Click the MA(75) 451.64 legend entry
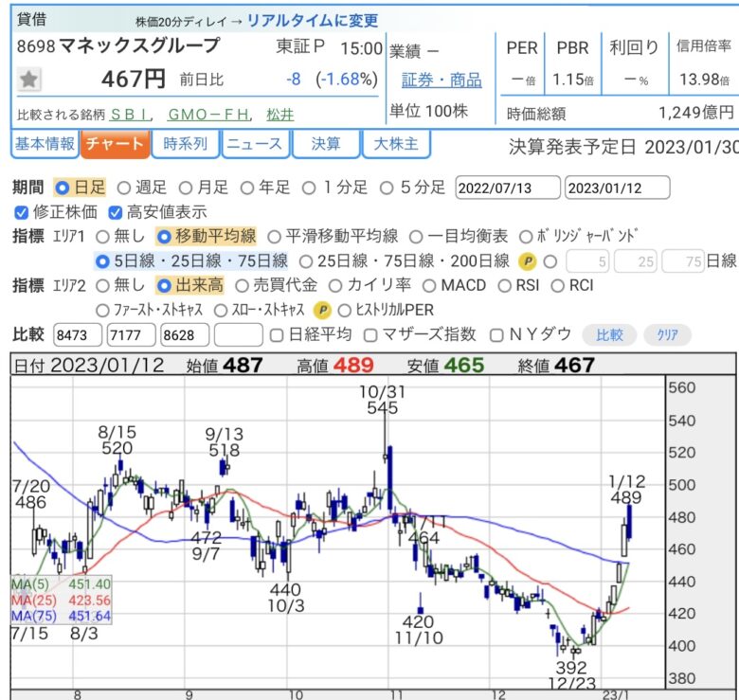Viewport: 739px width, 700px height. click(x=61, y=616)
